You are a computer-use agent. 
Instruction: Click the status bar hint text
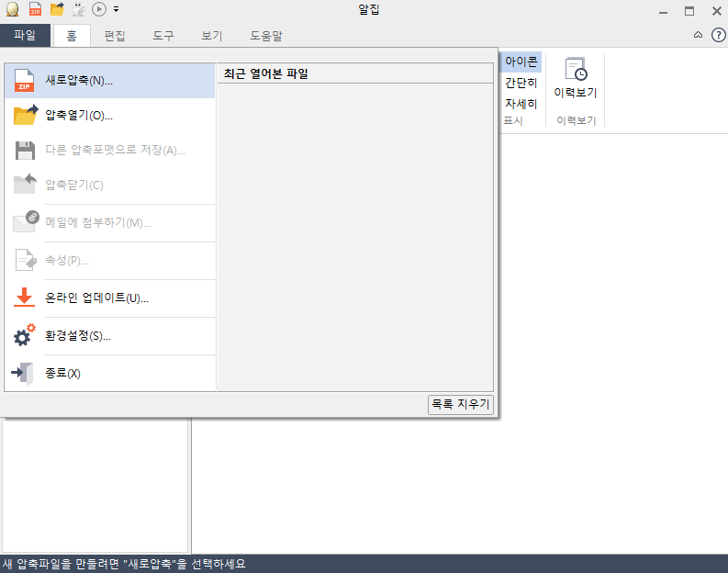(x=124, y=564)
